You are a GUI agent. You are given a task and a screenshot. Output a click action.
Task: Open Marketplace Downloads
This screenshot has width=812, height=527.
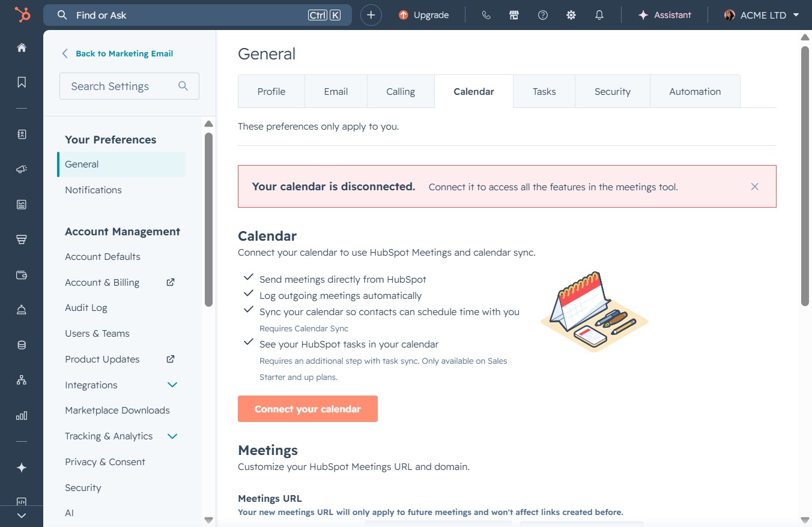[x=117, y=410]
